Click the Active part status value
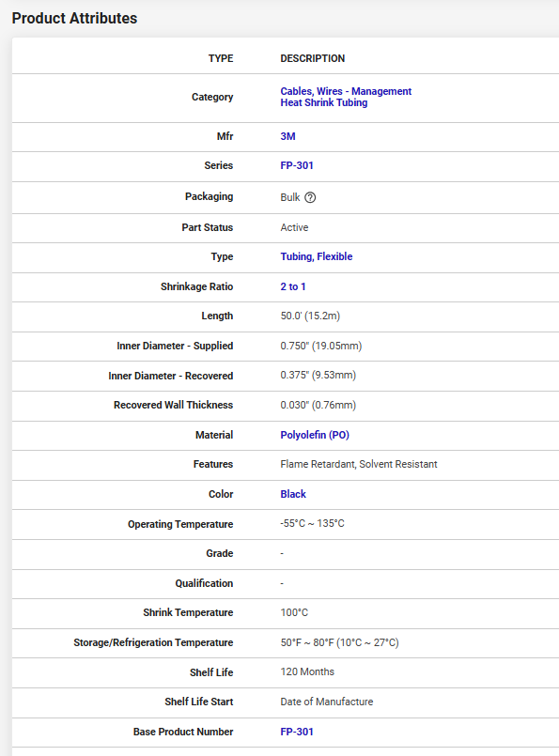 pos(294,227)
